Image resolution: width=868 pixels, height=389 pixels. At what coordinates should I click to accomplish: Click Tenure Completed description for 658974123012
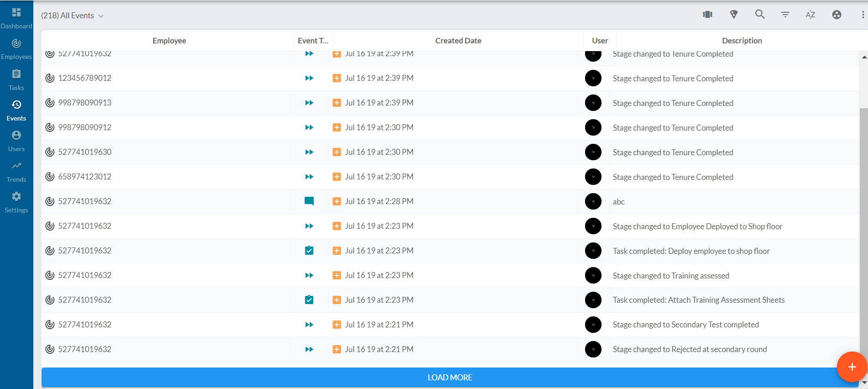[673, 177]
